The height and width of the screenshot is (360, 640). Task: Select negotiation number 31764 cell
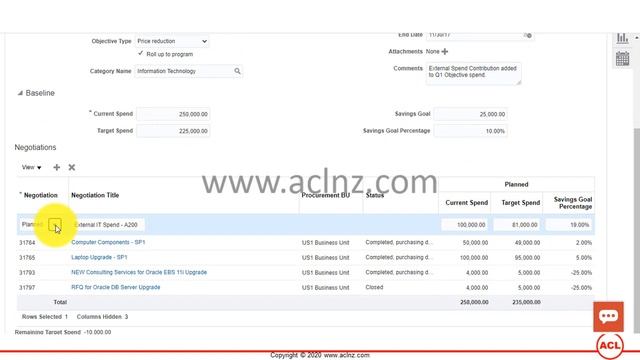click(27, 243)
